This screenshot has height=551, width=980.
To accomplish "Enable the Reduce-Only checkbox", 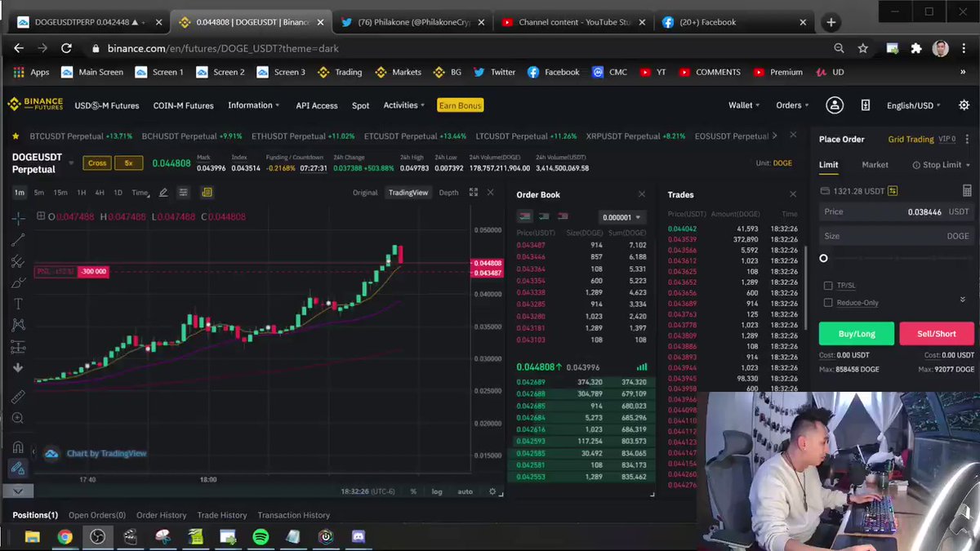I will click(x=828, y=303).
